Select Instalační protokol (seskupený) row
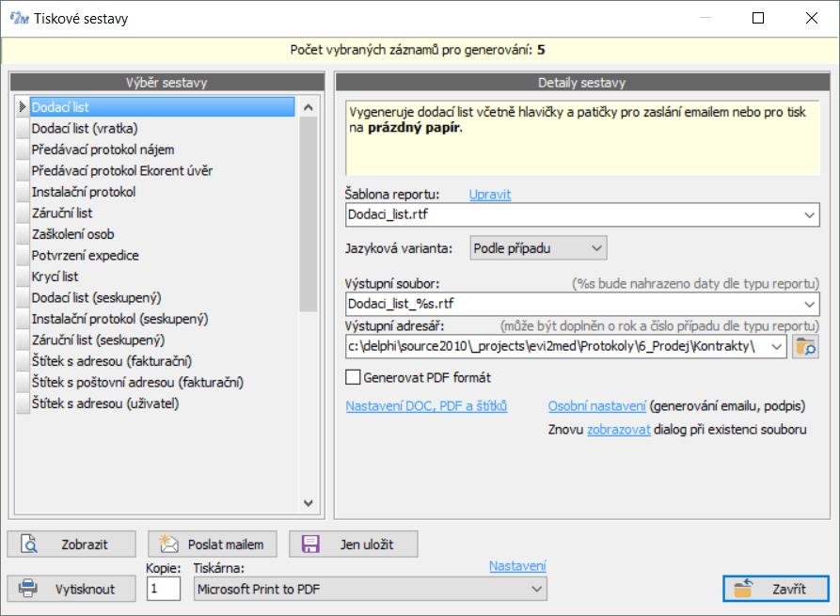Viewport: 840px width, 616px height. click(163, 319)
